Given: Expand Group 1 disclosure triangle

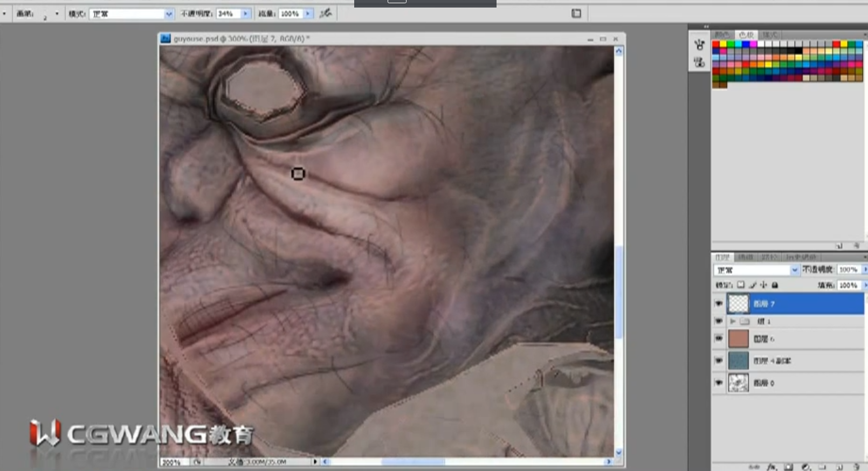Looking at the screenshot, I should click(733, 321).
